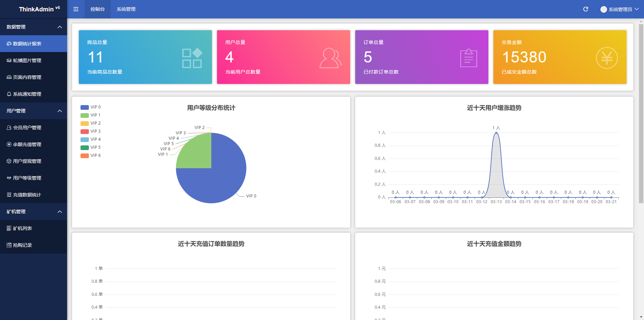Viewport: 644px width, 320px height.
Task: Go to 矿机列表 page
Action: pyautogui.click(x=34, y=228)
